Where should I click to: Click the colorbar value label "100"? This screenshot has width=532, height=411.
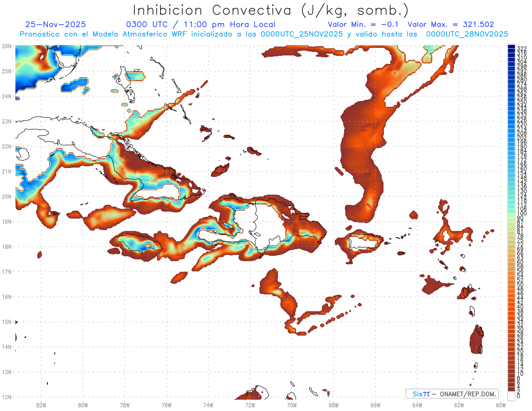[522, 214]
